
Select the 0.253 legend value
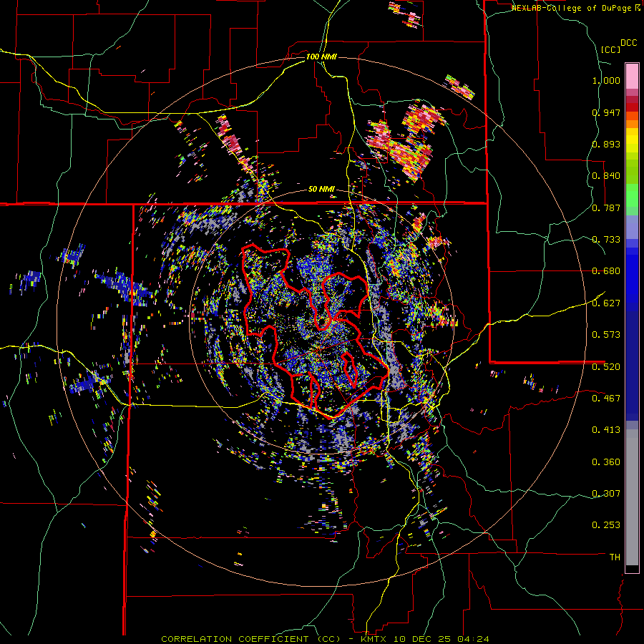[x=606, y=525]
